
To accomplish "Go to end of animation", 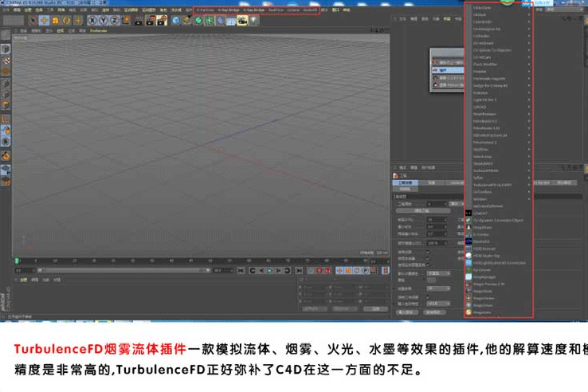I will tap(299, 270).
